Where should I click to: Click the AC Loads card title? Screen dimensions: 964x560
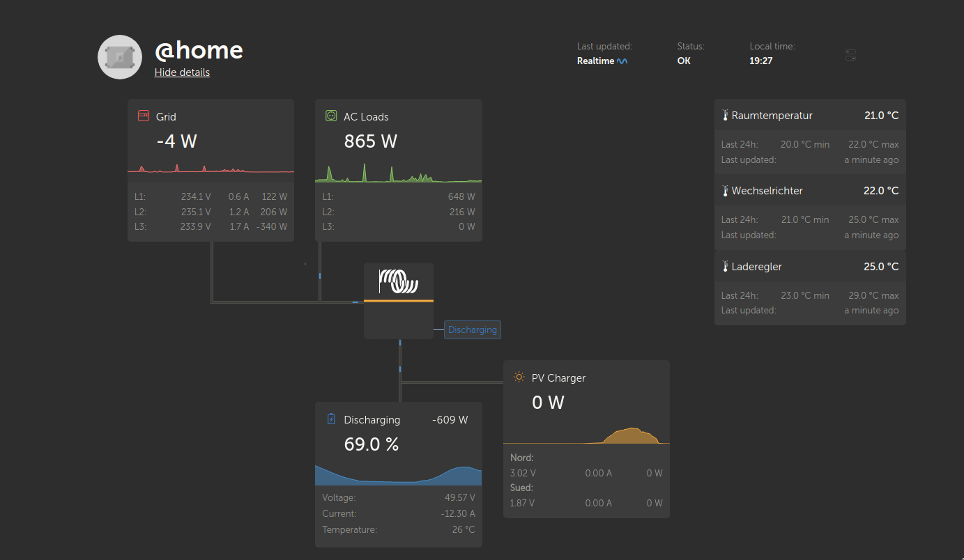coord(366,117)
